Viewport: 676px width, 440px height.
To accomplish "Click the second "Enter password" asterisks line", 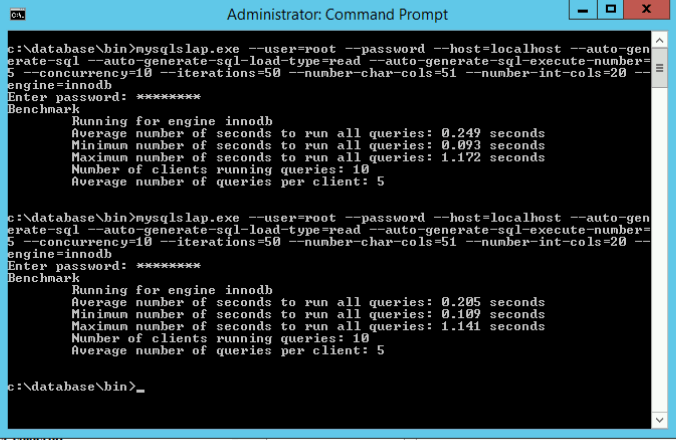I will point(104,266).
